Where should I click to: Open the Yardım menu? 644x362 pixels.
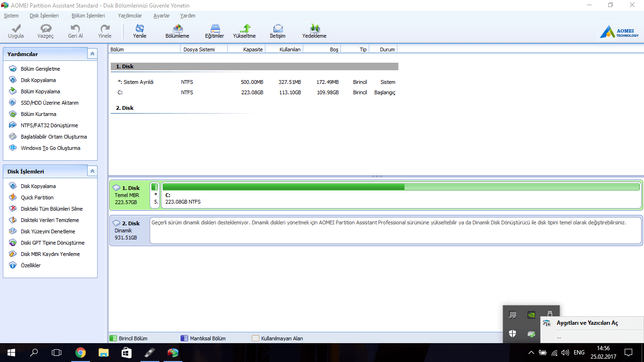pos(188,16)
